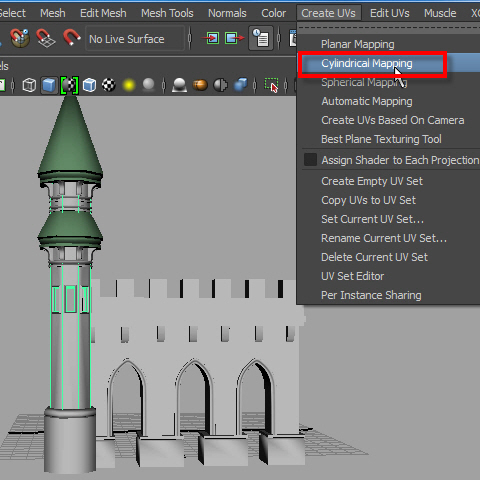The height and width of the screenshot is (480, 480).
Task: Click the snap to view planes magnet icon
Action: [46, 38]
